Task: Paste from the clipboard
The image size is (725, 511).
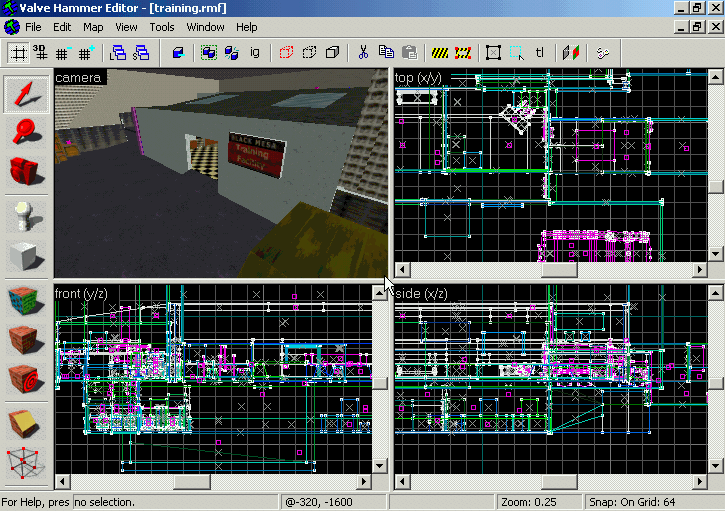Action: tap(409, 53)
